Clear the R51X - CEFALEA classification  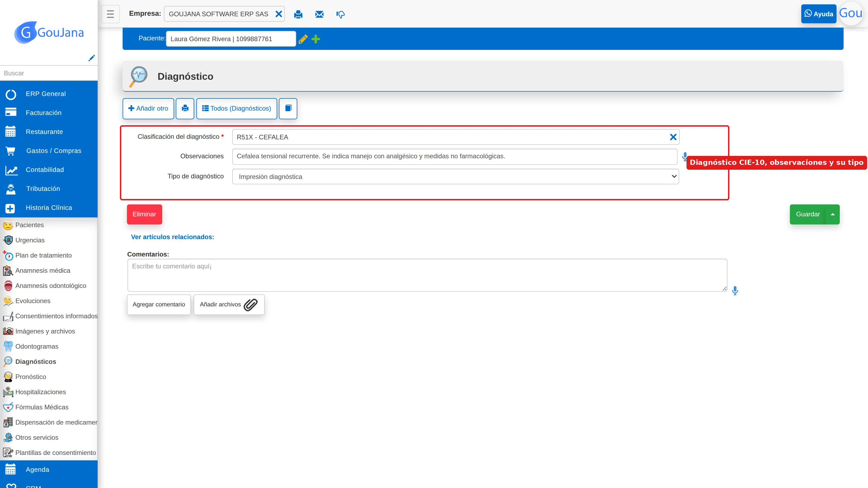coord(673,137)
